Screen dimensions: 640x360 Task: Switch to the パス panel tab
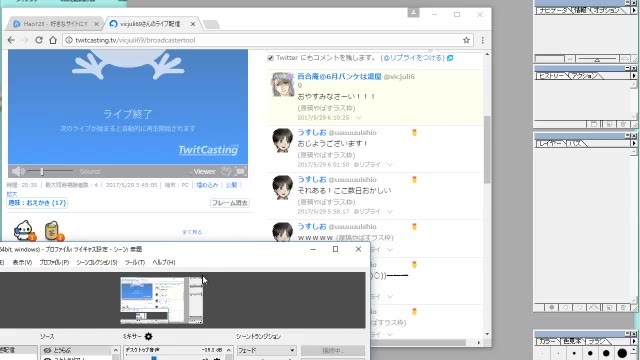[575, 144]
